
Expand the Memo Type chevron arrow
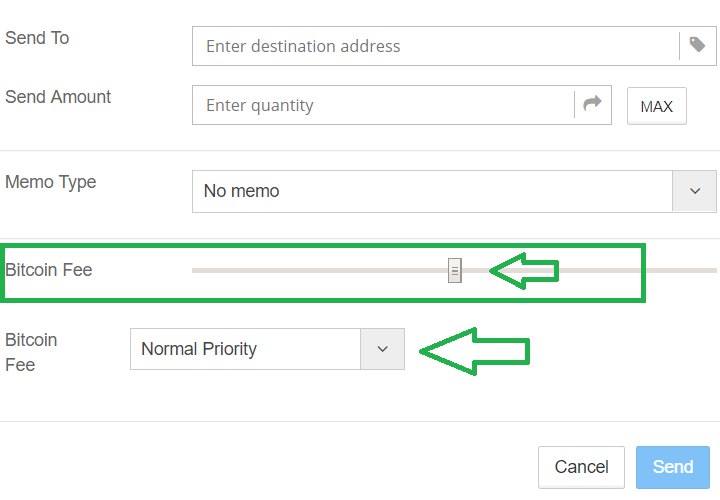(695, 191)
